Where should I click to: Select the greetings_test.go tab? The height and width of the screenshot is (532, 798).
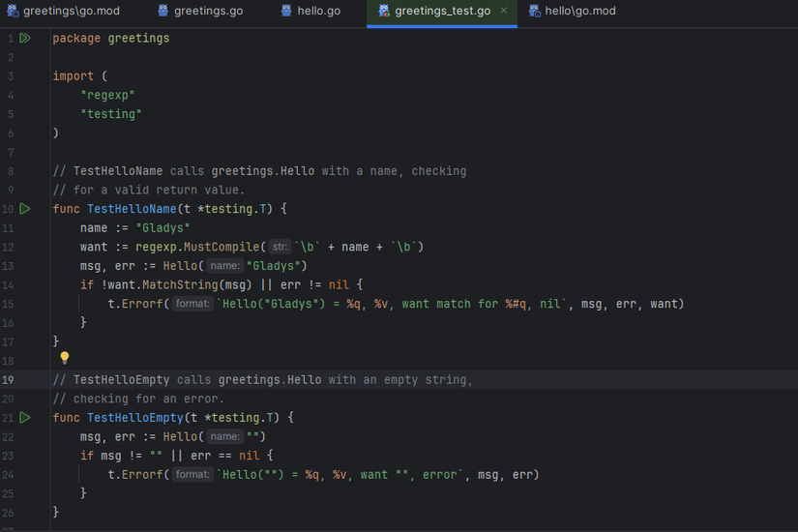(x=442, y=11)
